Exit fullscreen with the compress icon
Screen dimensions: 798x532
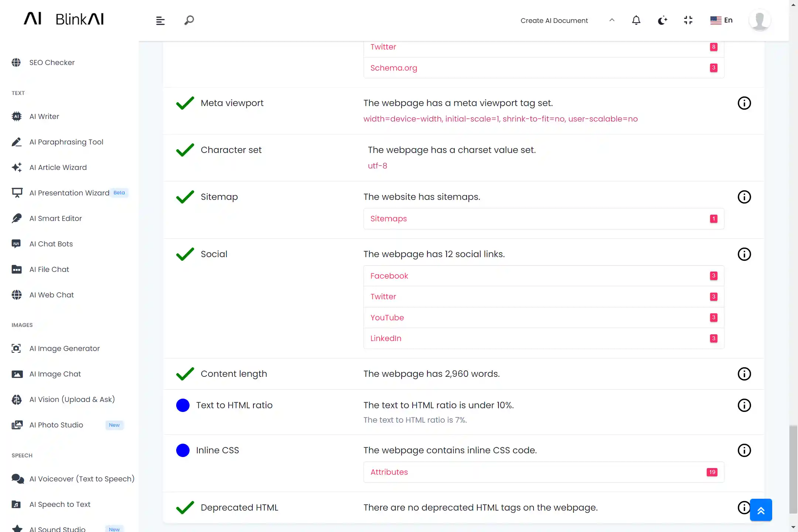pos(688,20)
